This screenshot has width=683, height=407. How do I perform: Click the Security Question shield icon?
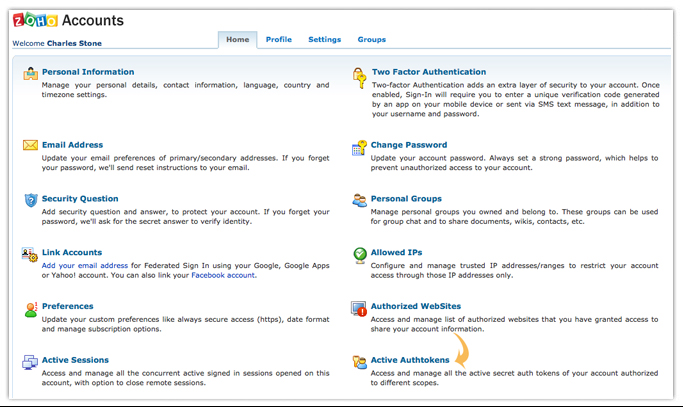[x=30, y=201]
